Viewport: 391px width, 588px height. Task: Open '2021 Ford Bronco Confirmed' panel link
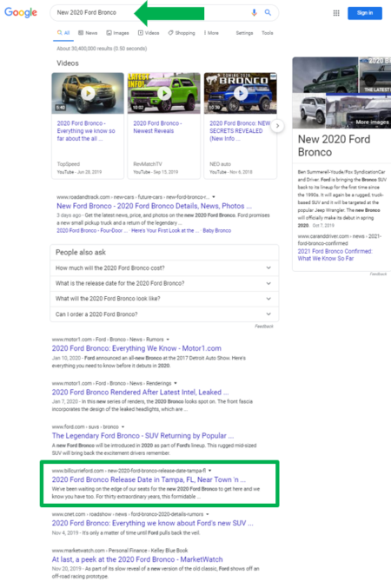(x=335, y=254)
